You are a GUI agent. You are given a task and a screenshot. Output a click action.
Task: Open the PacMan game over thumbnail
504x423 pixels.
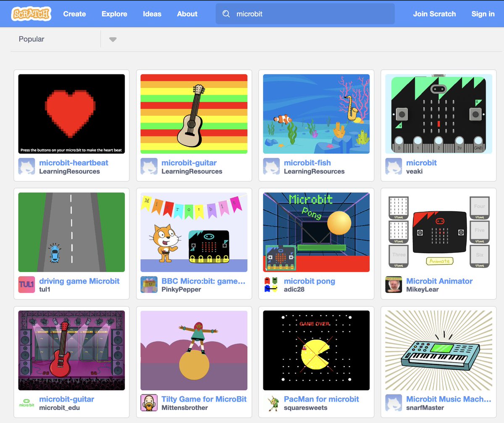click(x=316, y=350)
